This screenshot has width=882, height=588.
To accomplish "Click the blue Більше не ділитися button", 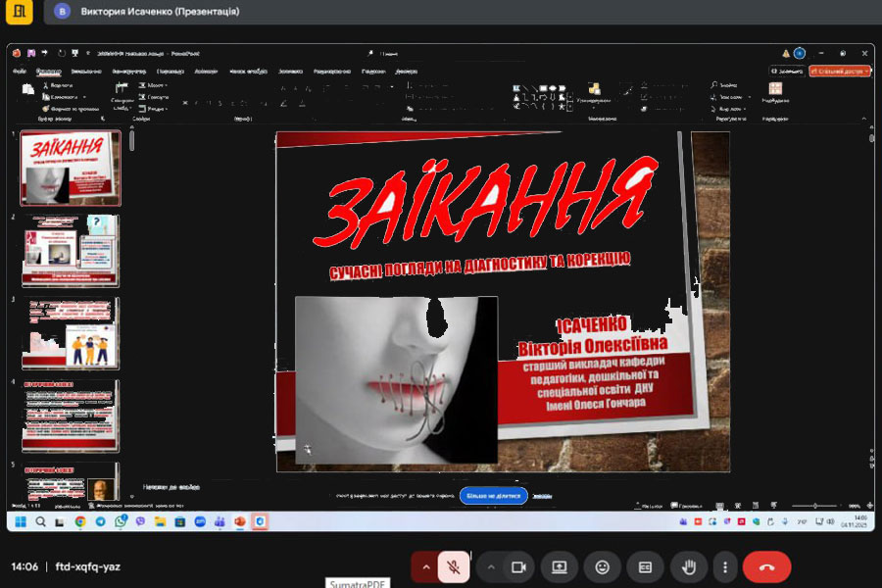I will (493, 496).
